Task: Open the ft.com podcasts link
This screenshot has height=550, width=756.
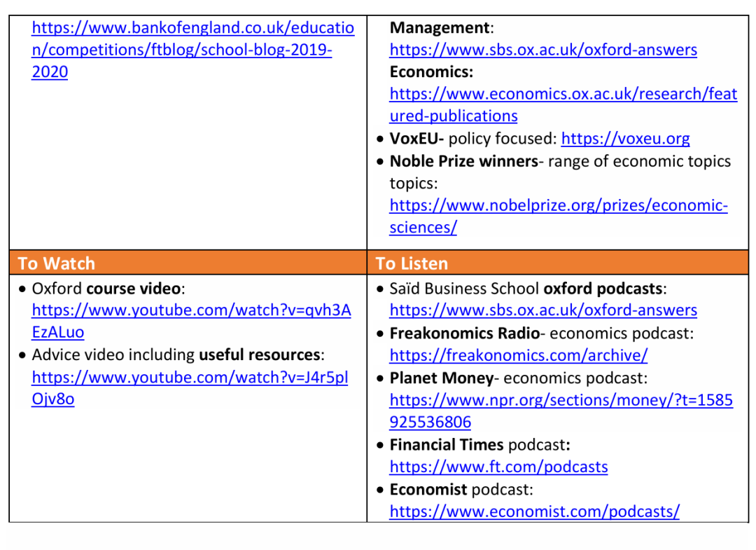Action: click(498, 467)
